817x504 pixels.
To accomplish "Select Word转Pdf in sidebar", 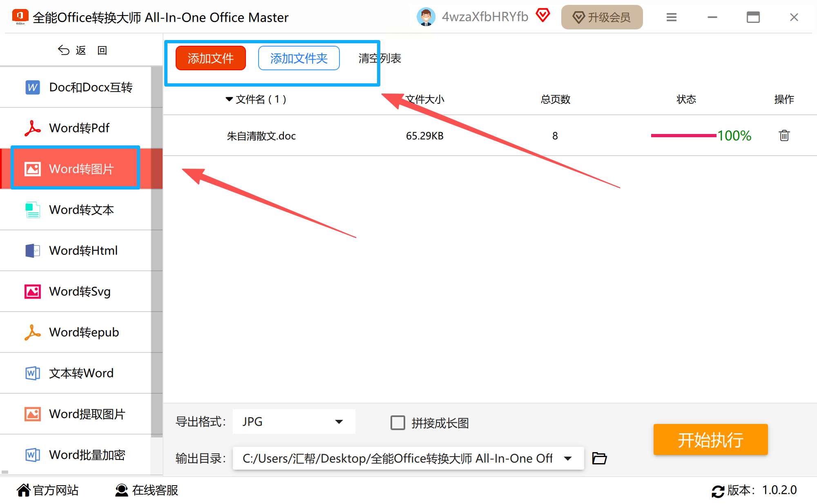I will (79, 128).
